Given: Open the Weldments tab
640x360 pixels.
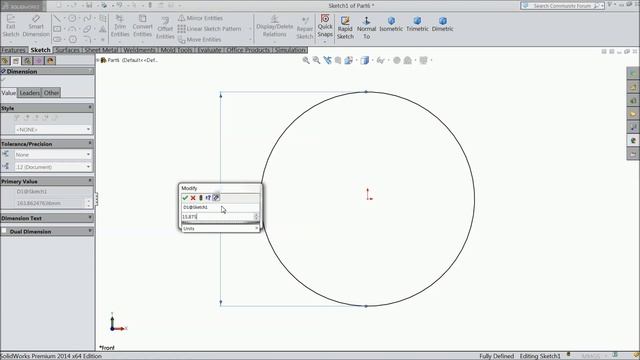Looking at the screenshot, I should point(139,50).
